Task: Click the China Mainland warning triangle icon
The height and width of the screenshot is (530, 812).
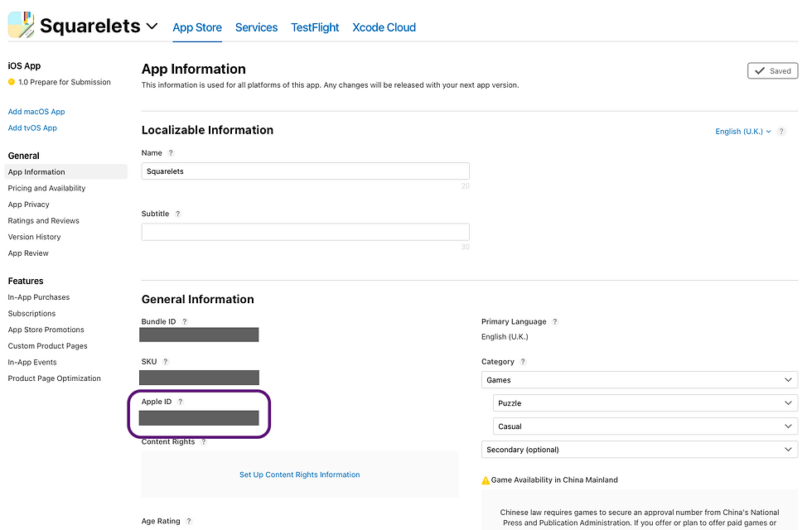Action: tap(486, 480)
